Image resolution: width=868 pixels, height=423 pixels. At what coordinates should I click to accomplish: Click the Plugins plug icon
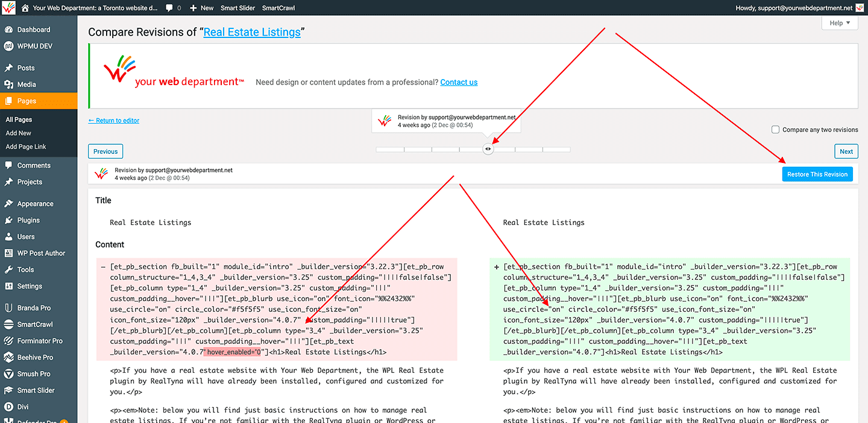pyautogui.click(x=8, y=220)
